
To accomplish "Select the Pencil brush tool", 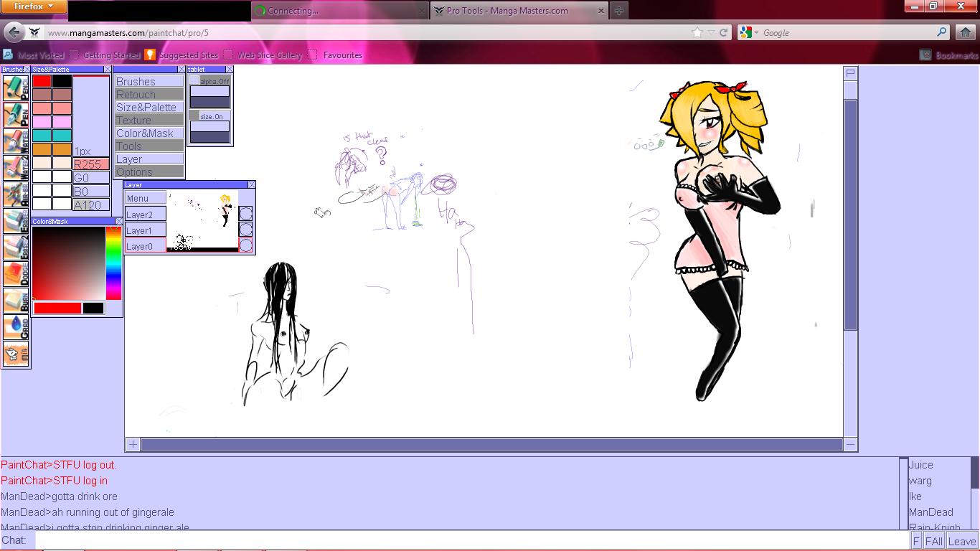I will (x=15, y=88).
